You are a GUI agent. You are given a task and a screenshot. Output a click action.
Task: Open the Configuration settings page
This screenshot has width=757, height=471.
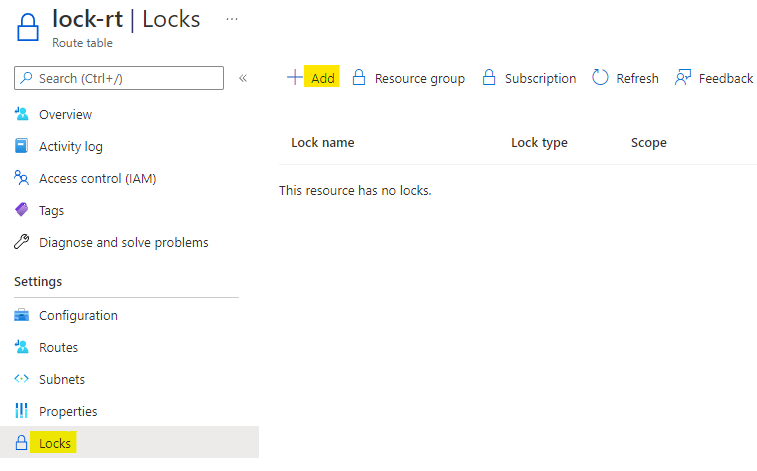coord(78,316)
